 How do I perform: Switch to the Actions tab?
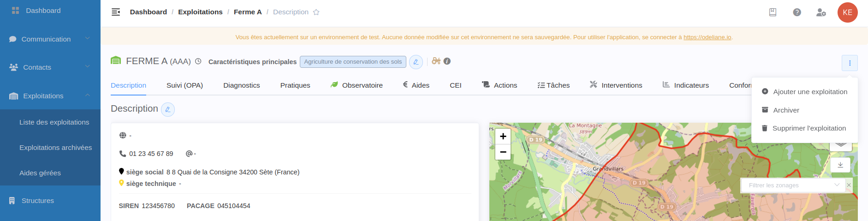[499, 85]
